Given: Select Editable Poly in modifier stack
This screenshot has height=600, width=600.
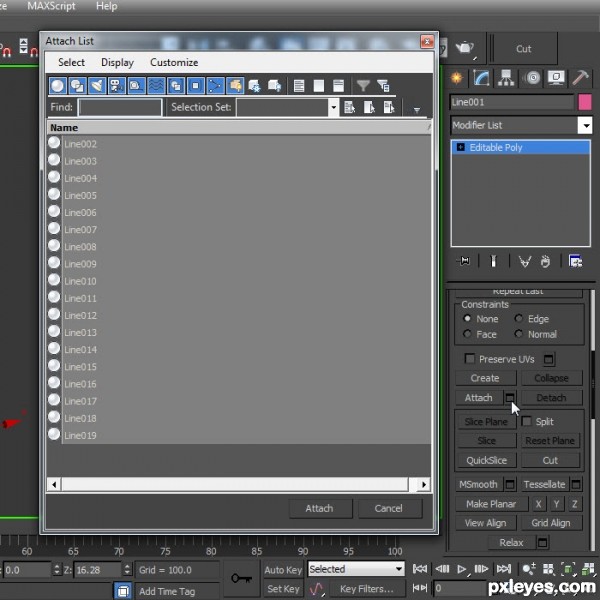Looking at the screenshot, I should (521, 147).
